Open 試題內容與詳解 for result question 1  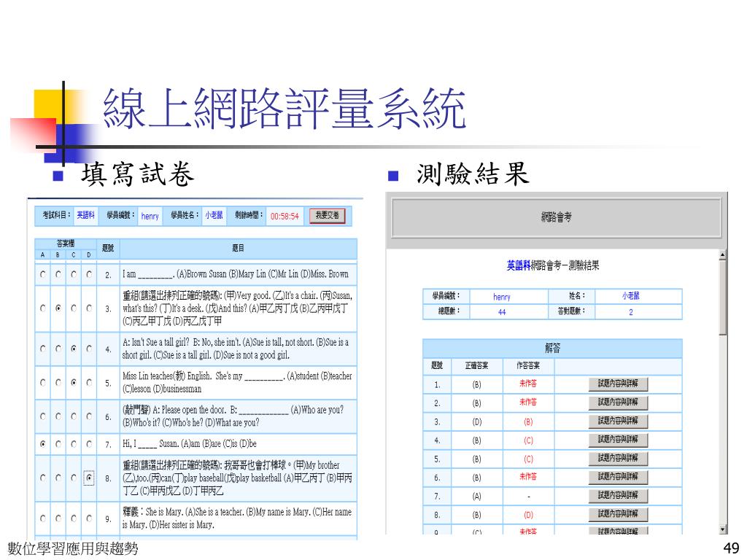tap(618, 384)
